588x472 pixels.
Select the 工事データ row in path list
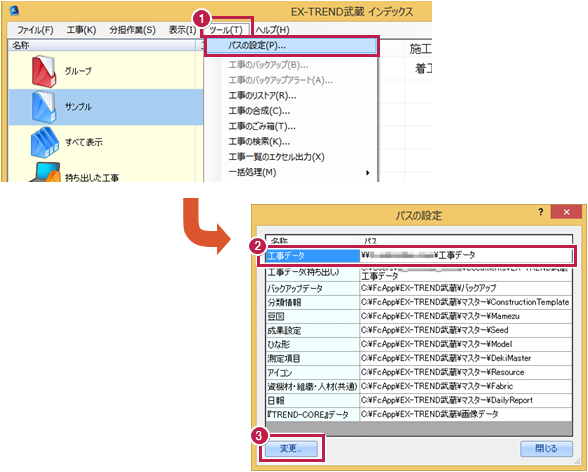pyautogui.click(x=419, y=256)
